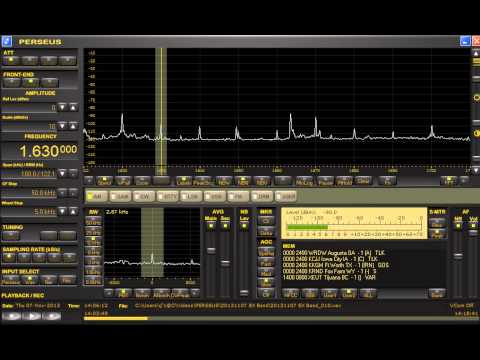480x360 pixels.
Task: Select the last ATT attenuator button
Action: point(68,60)
